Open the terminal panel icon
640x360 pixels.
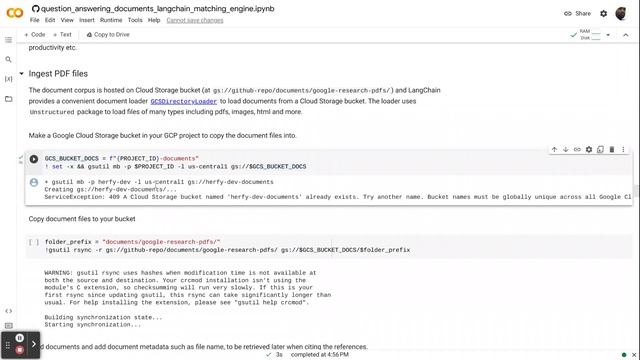[8, 325]
